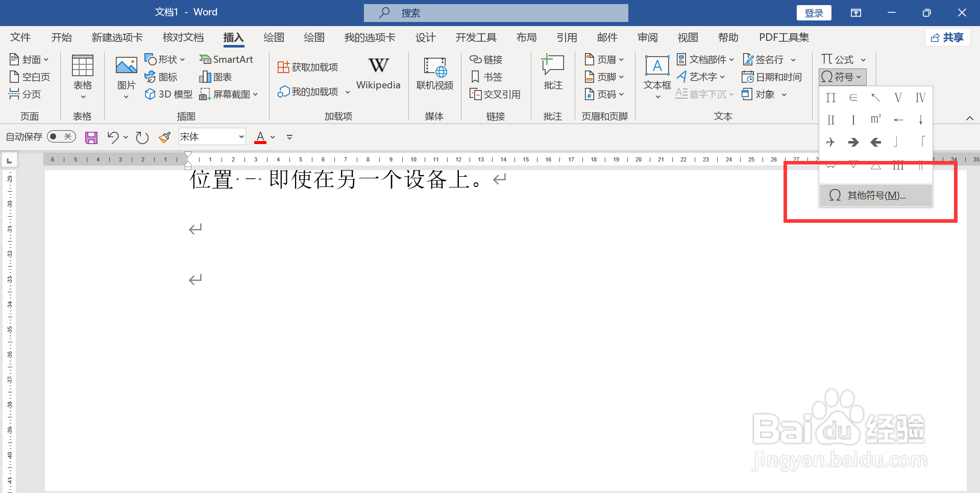The width and height of the screenshot is (980, 493).
Task: Open the 艺术字 WordArt gallery
Action: 701,77
